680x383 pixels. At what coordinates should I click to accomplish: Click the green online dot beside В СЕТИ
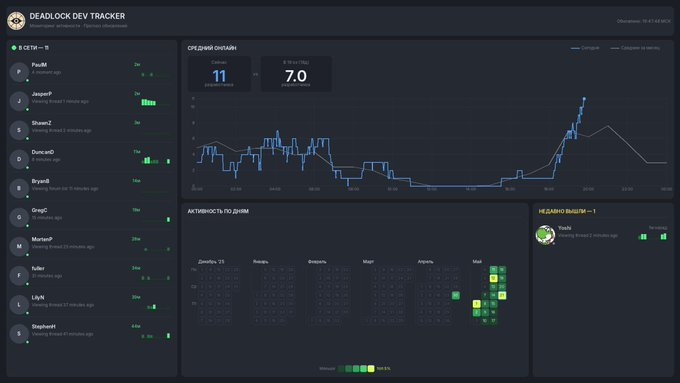tap(14, 48)
